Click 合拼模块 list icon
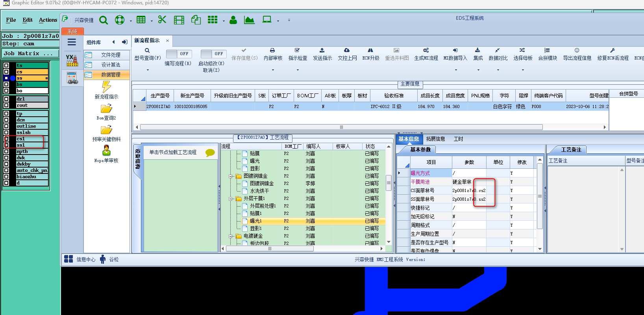This screenshot has height=315, width=644. (x=547, y=50)
